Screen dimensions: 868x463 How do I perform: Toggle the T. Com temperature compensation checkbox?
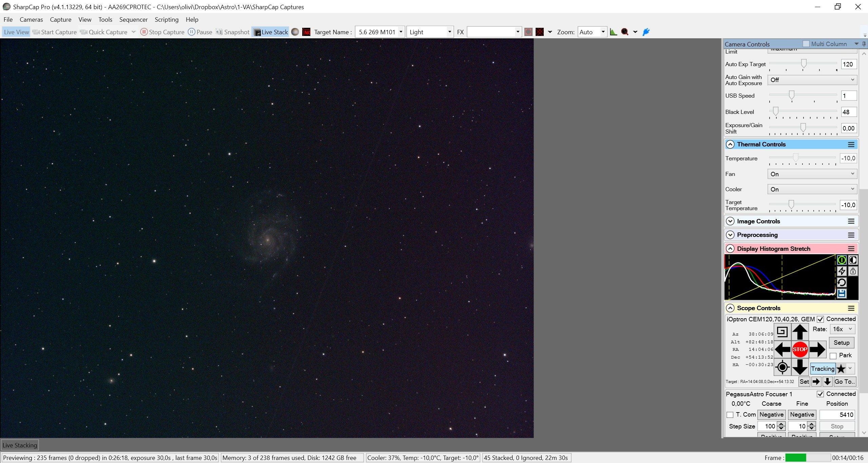tap(730, 415)
